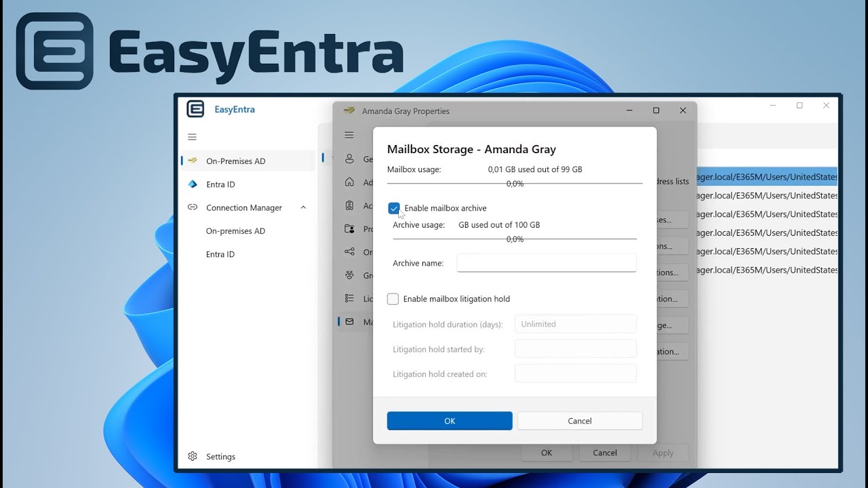Click the Entra ID diamond icon
This screenshot has height=488, width=868.
193,184
